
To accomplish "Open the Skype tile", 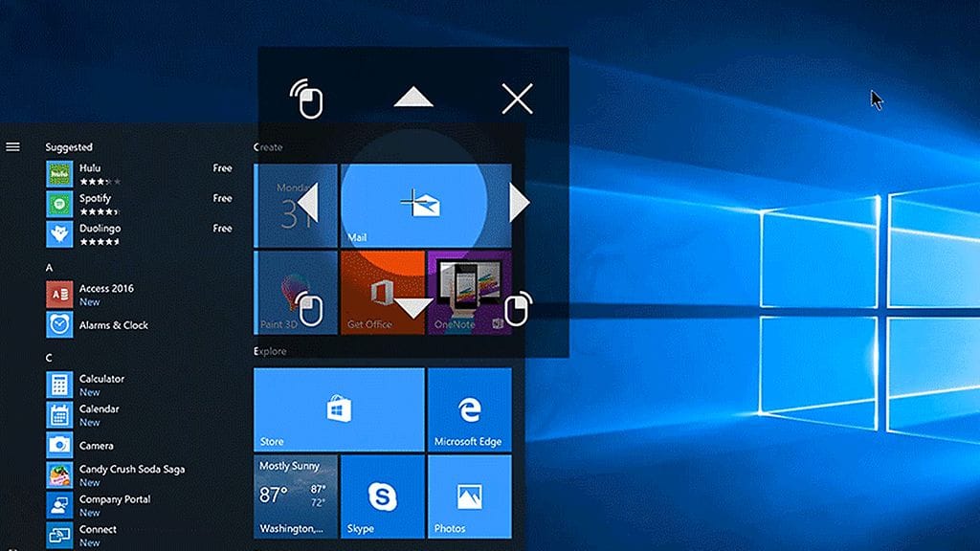I will point(382,496).
